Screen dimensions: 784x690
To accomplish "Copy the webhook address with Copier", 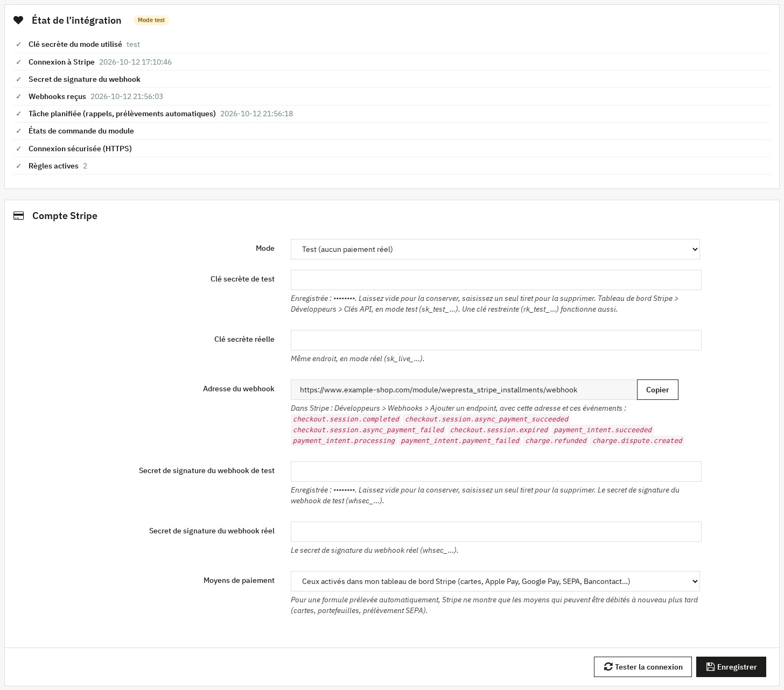I will tap(657, 390).
